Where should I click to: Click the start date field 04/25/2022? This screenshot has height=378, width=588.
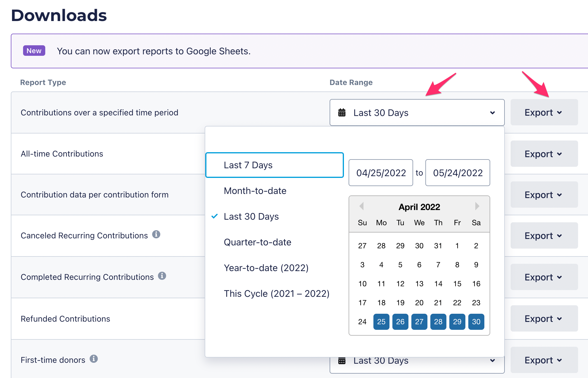381,173
